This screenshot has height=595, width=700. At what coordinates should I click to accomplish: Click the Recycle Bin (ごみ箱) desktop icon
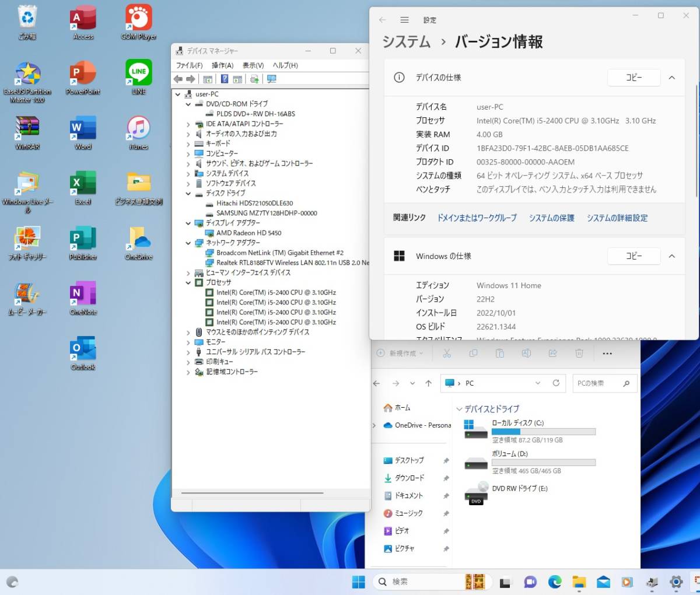[x=27, y=22]
